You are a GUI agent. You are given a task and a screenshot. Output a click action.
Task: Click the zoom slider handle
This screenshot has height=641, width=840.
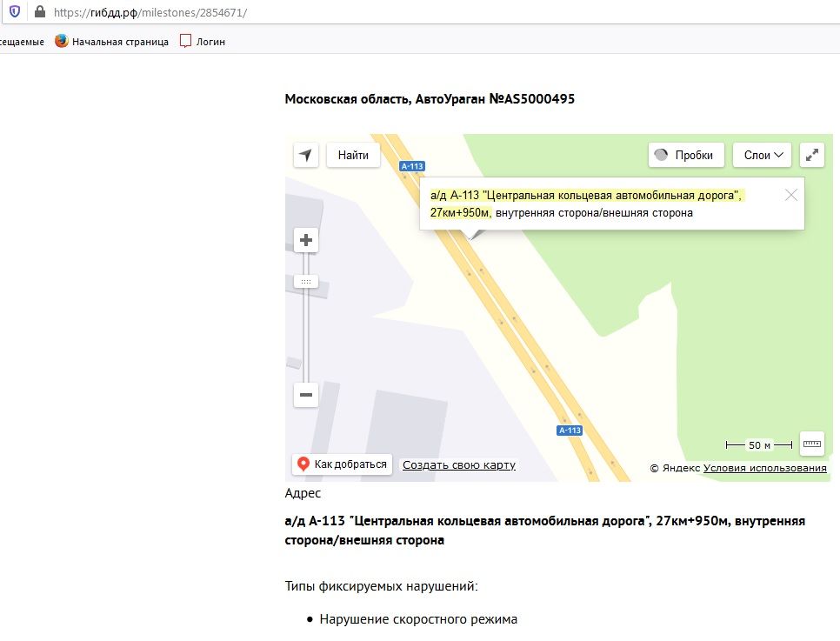(x=306, y=281)
